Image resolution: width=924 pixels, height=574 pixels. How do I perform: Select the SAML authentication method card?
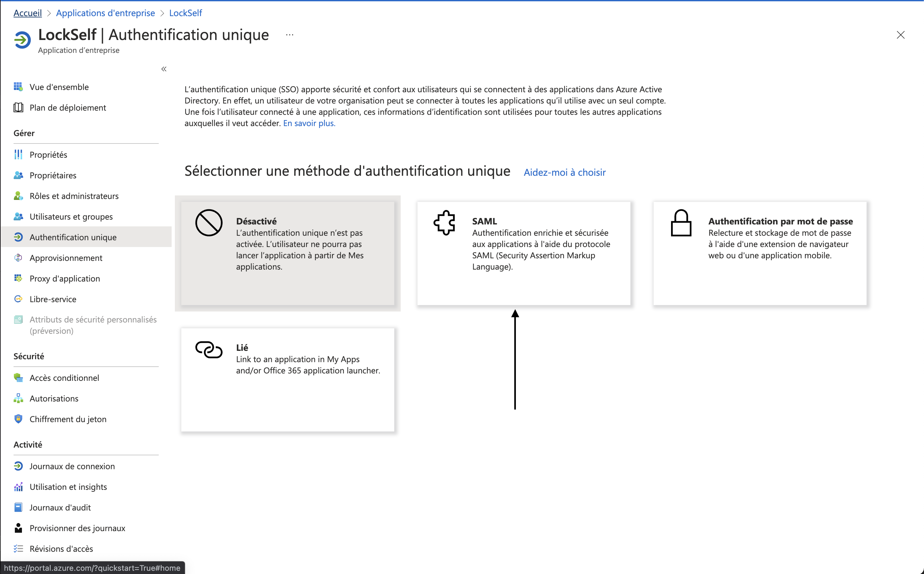[x=523, y=253]
